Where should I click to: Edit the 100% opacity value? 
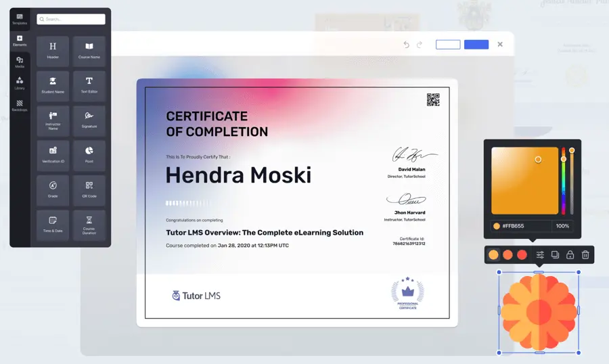pyautogui.click(x=562, y=226)
